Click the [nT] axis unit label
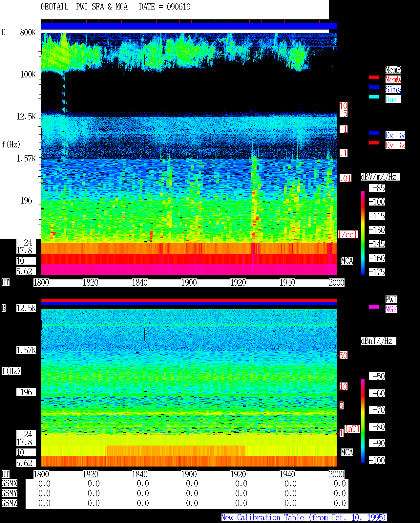Viewport: 420px width, 523px height. [352, 429]
